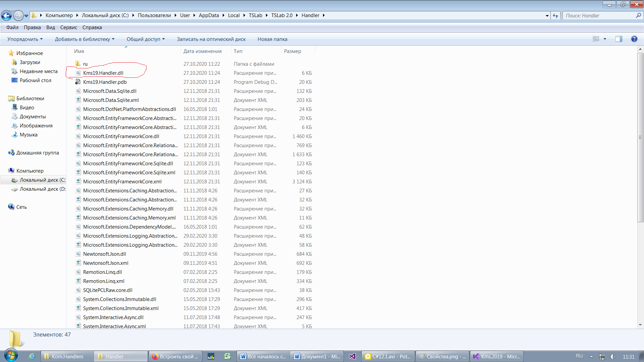Click the Back navigation arrow button
The image size is (644, 362).
pos(6,15)
